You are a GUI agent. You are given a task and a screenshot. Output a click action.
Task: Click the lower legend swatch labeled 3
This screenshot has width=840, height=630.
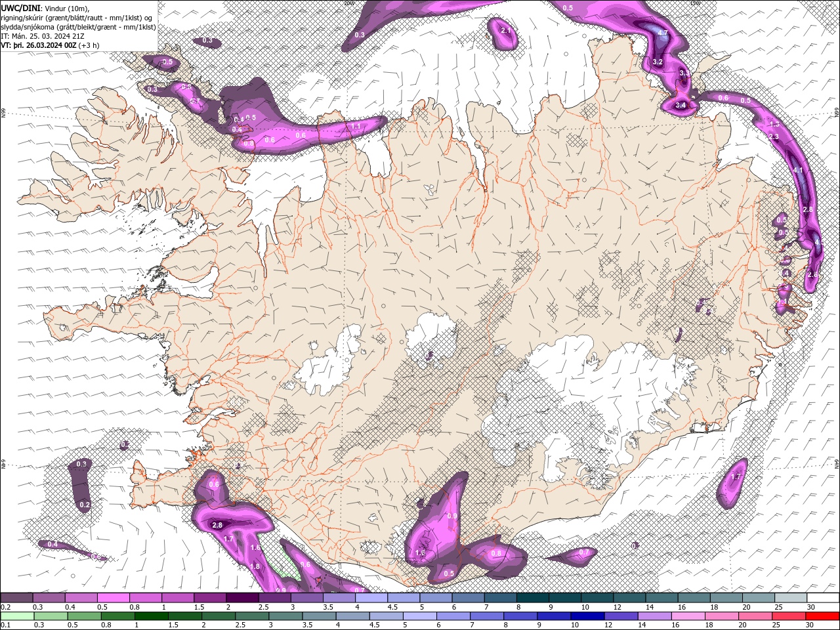coord(285,616)
